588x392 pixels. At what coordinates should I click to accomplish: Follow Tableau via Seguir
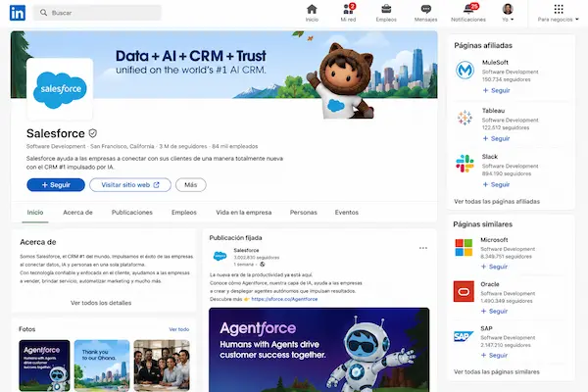pos(496,138)
